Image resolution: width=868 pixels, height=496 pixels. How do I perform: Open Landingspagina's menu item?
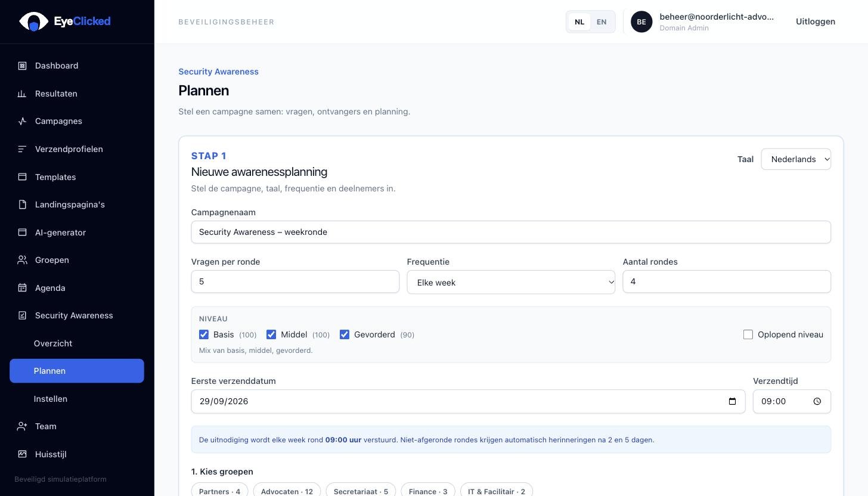77,204
